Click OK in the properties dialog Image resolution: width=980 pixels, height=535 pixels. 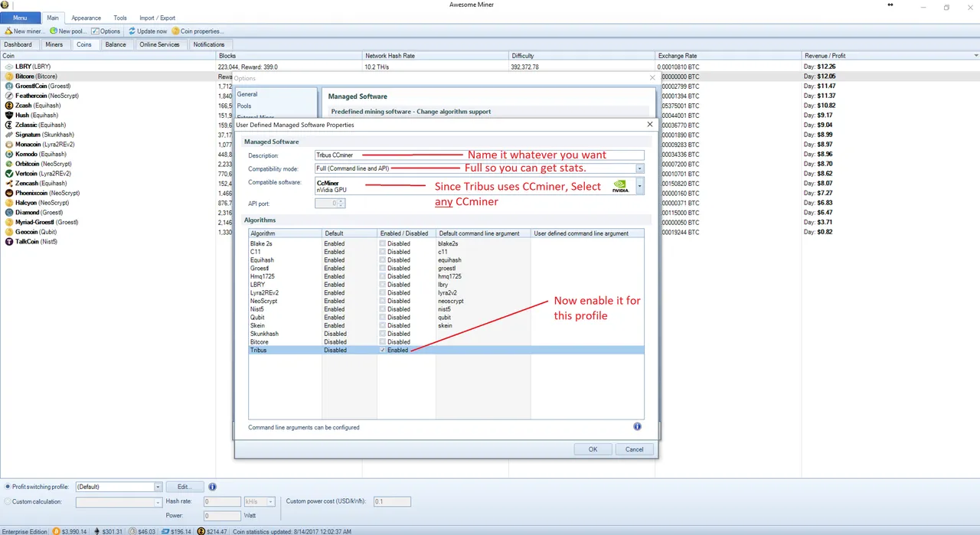593,449
